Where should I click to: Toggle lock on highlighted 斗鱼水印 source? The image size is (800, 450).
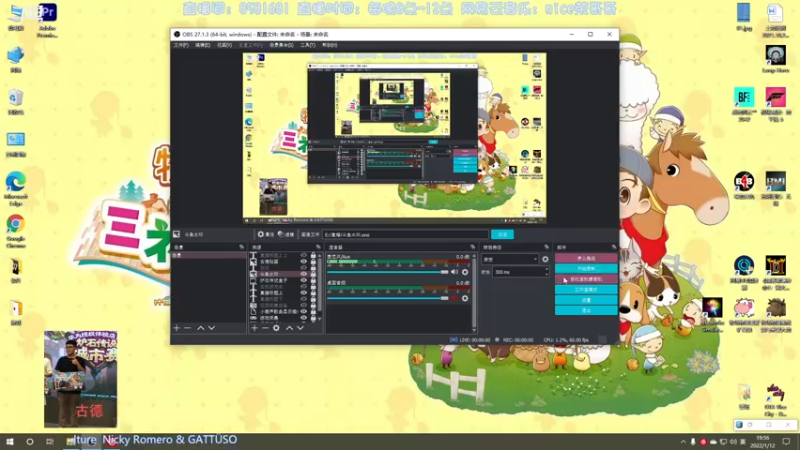click(x=313, y=274)
